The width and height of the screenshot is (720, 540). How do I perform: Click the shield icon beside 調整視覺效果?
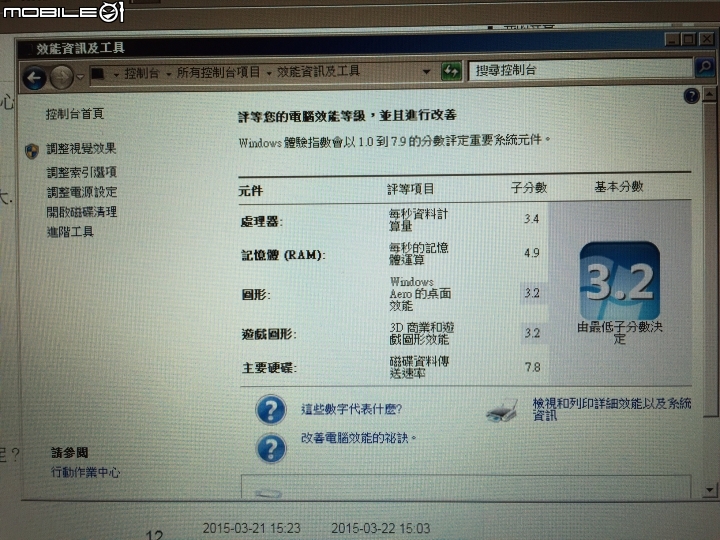click(32, 151)
